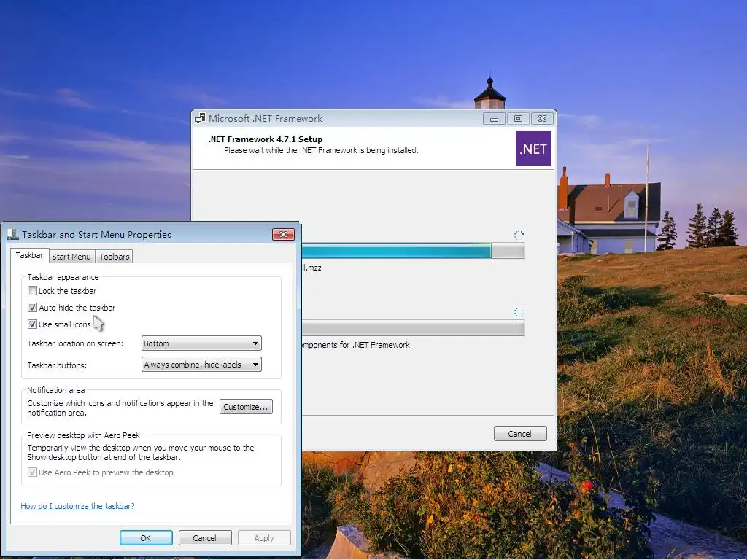Click the .NET Framework 4.7.1 Setup heading
Screen dimensions: 747x560
coord(266,139)
